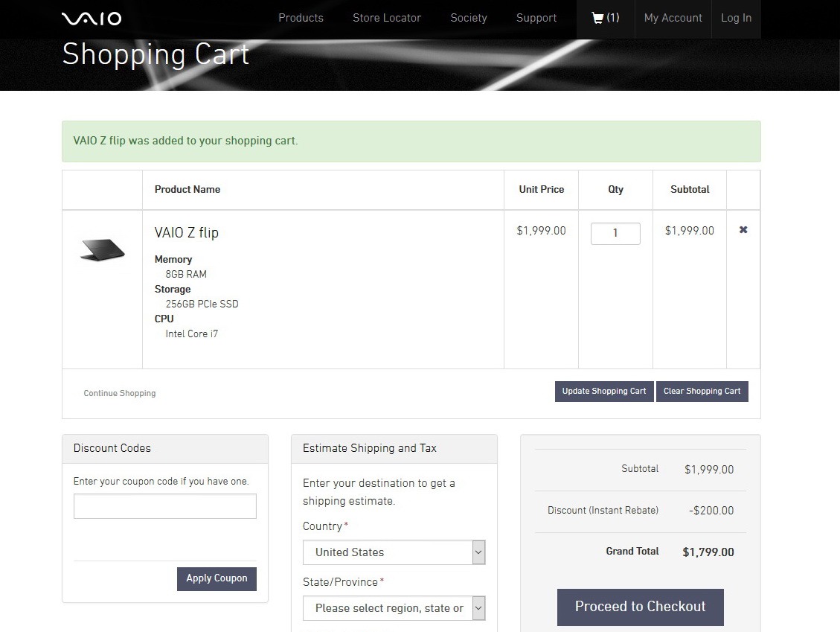Remove VAIO Z flip with the X icon
This screenshot has height=632, width=840.
pyautogui.click(x=743, y=229)
